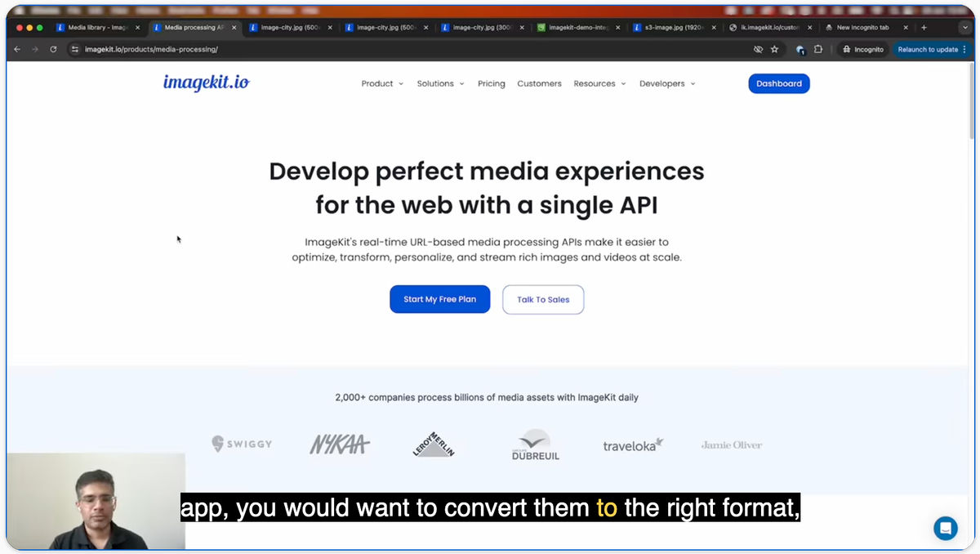The height and width of the screenshot is (554, 980).
Task: Close the Media library tab
Action: click(x=137, y=27)
